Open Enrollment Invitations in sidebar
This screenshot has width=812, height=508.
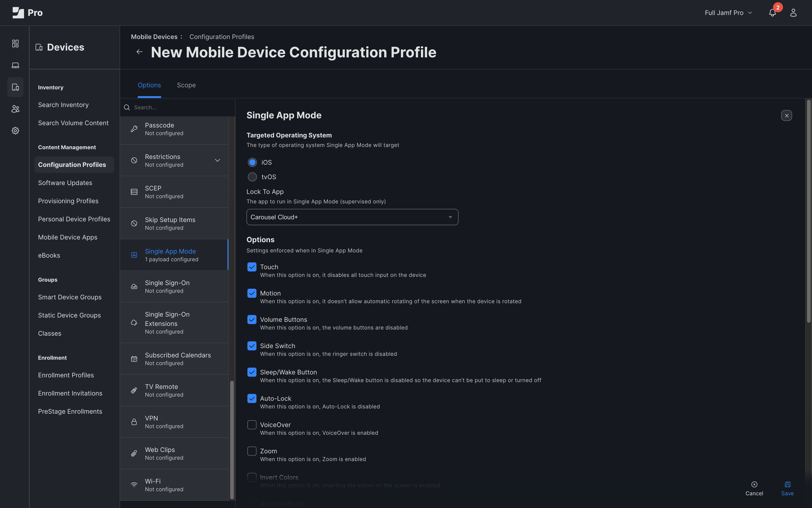70,393
